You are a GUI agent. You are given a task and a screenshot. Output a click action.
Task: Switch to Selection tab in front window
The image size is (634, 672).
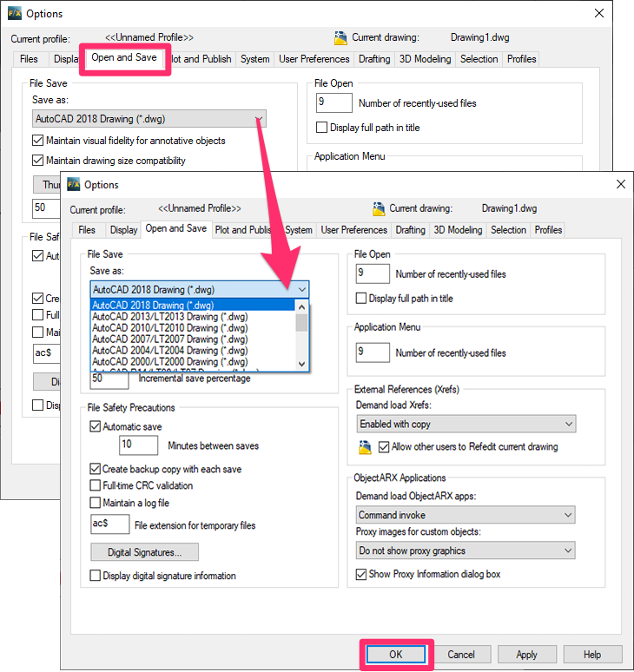point(508,230)
